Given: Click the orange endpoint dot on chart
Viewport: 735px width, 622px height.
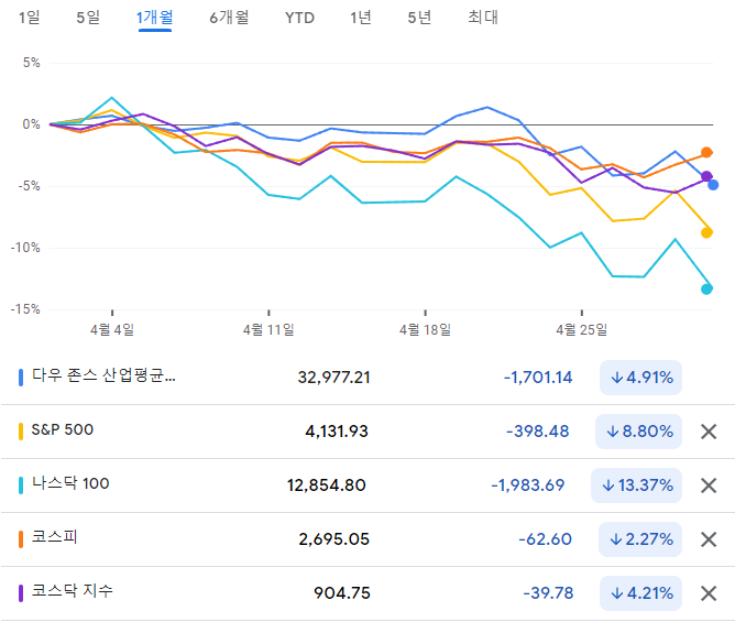Looking at the screenshot, I should pyautogui.click(x=706, y=152).
